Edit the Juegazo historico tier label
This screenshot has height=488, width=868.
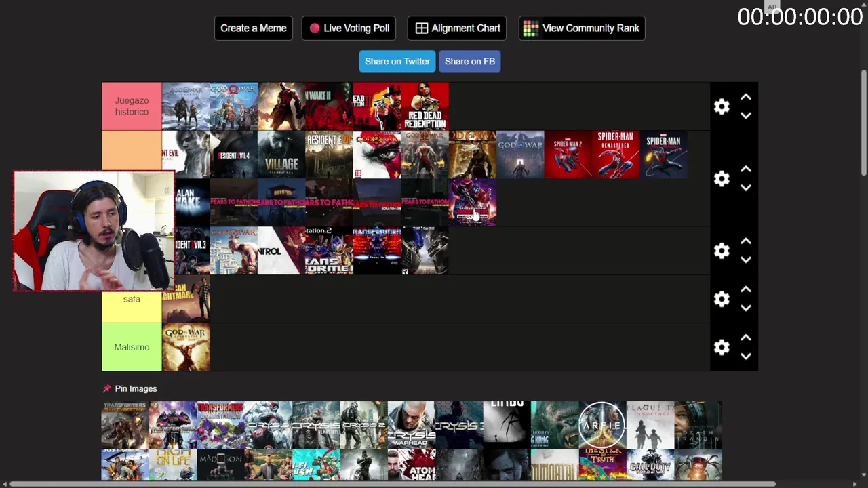click(x=132, y=106)
